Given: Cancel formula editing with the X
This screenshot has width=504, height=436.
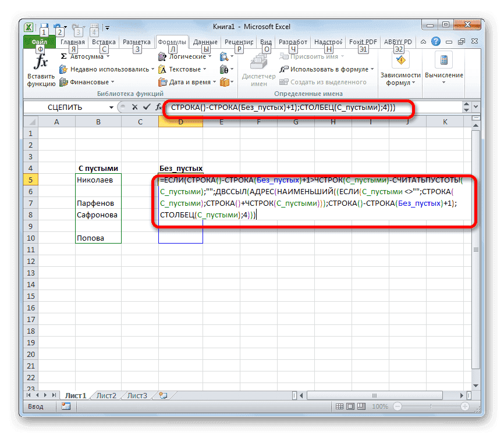Looking at the screenshot, I should tap(136, 107).
